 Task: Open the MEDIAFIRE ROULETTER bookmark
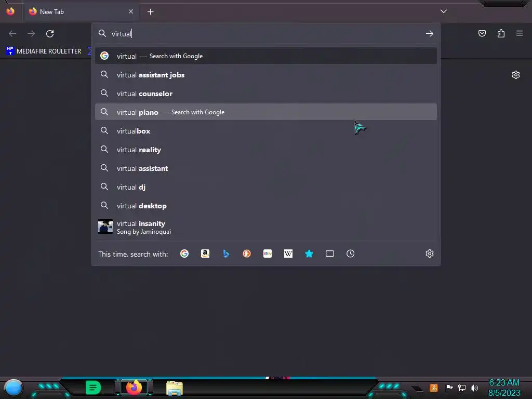tap(44, 51)
